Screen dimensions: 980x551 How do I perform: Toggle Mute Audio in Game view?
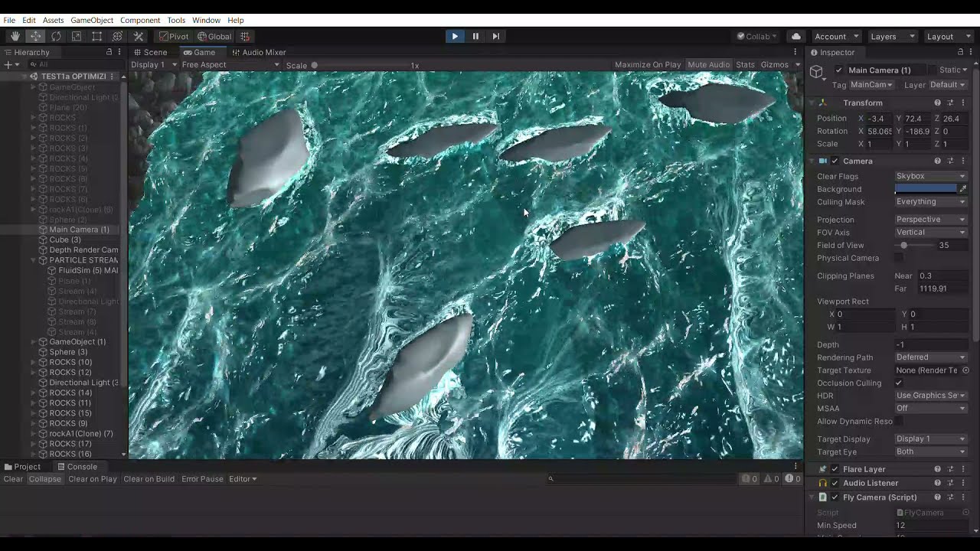[x=708, y=65]
